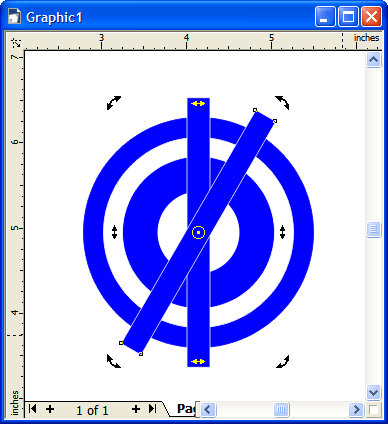Open the navigator box at scrollbar corner

[x=373, y=409]
